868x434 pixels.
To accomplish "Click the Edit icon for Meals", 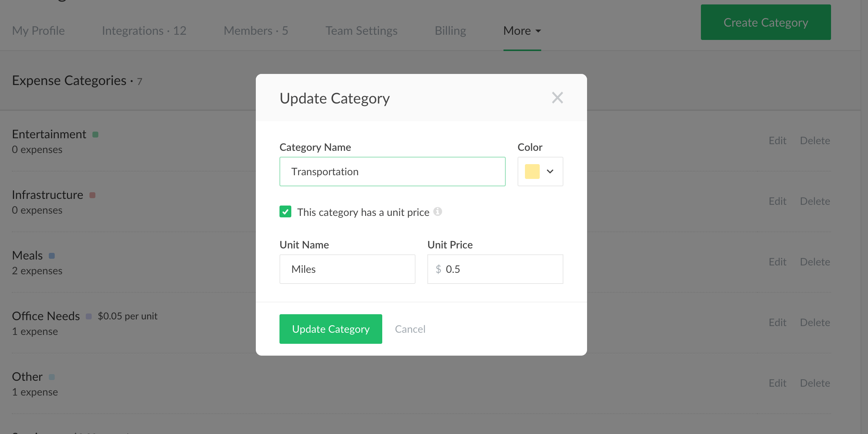I will pos(778,261).
